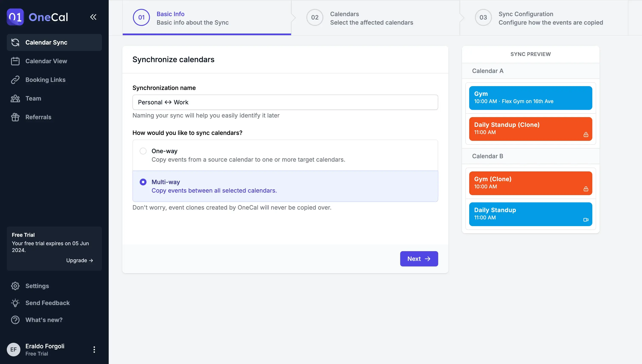
Task: Click the Team sidebar icon
Action: click(x=15, y=98)
